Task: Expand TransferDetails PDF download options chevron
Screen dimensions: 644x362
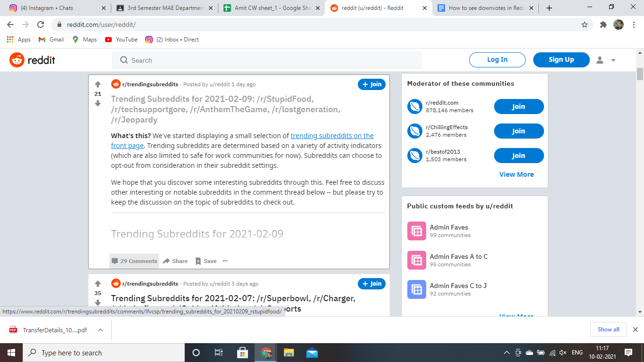Action: tap(100, 330)
